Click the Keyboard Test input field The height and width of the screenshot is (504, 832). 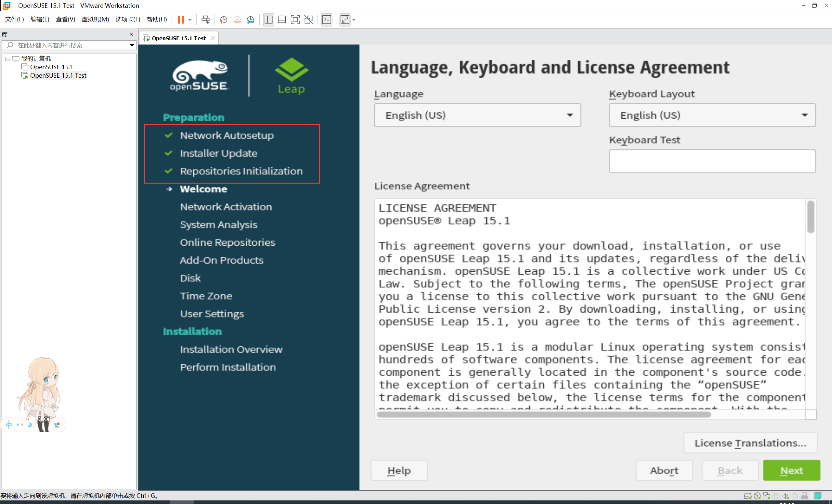[712, 162]
